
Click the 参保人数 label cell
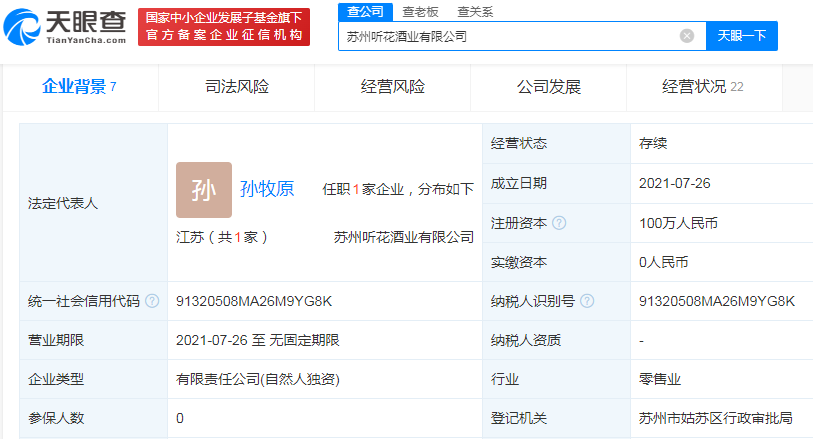coord(93,418)
